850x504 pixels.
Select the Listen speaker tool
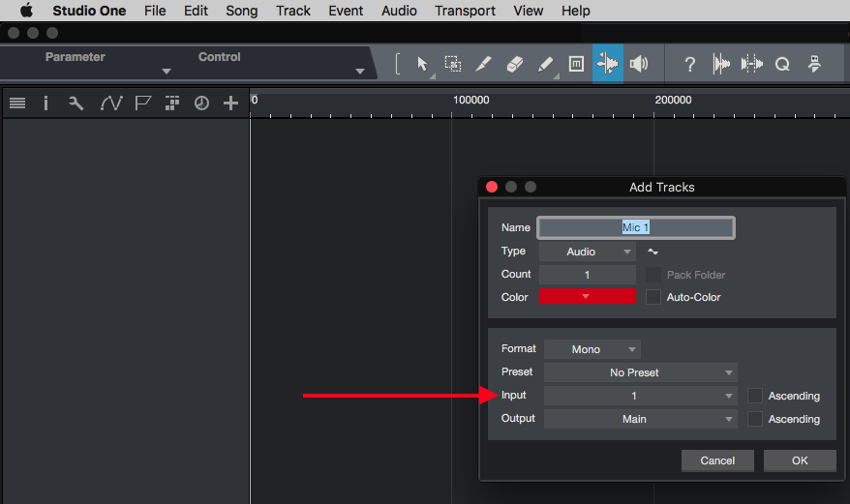638,65
